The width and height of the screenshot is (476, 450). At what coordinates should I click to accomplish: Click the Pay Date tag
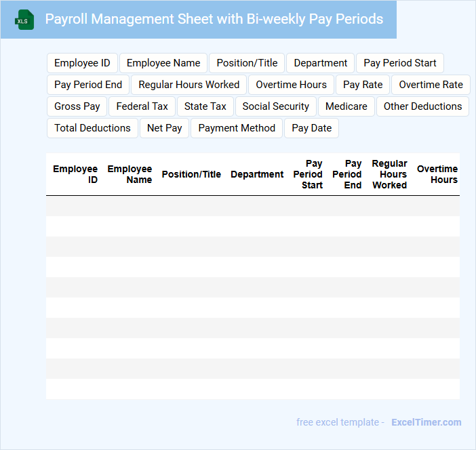click(x=312, y=128)
